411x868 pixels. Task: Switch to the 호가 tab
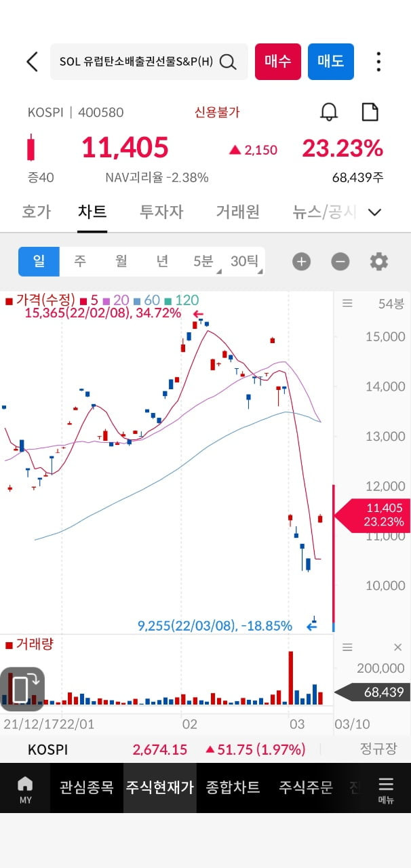pos(36,212)
